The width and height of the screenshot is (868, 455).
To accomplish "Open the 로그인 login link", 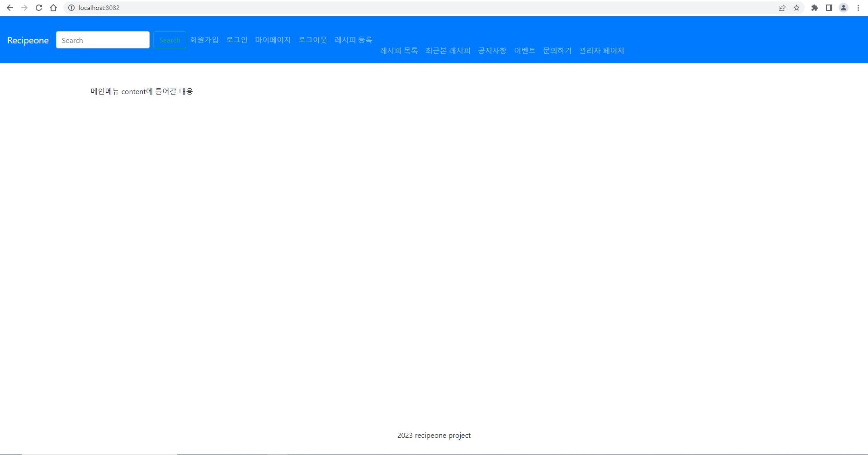I will [x=237, y=40].
